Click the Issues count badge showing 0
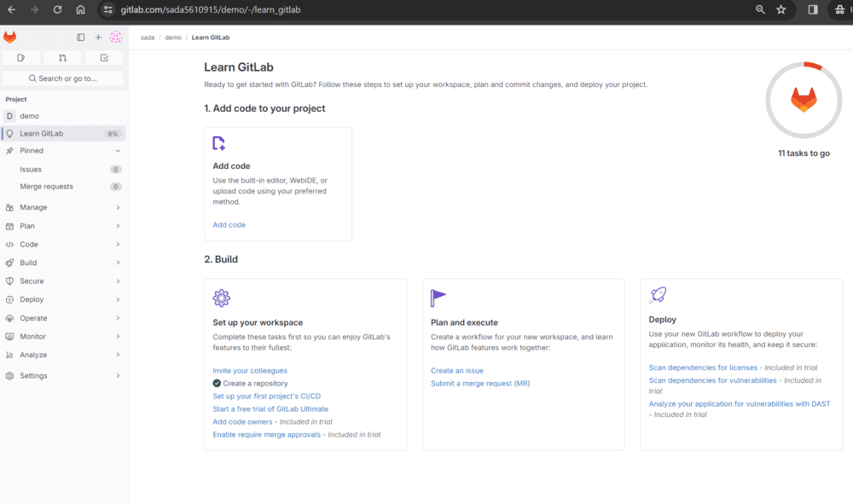The height and width of the screenshot is (504, 853). click(115, 170)
